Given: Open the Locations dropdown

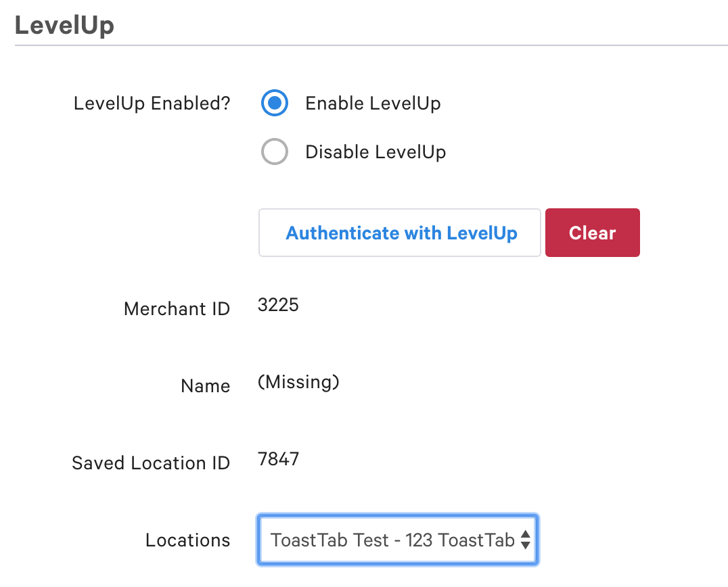Looking at the screenshot, I should tap(397, 540).
